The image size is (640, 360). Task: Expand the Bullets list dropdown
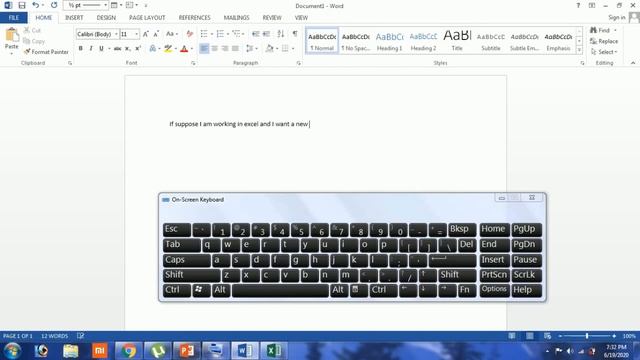tap(212, 34)
